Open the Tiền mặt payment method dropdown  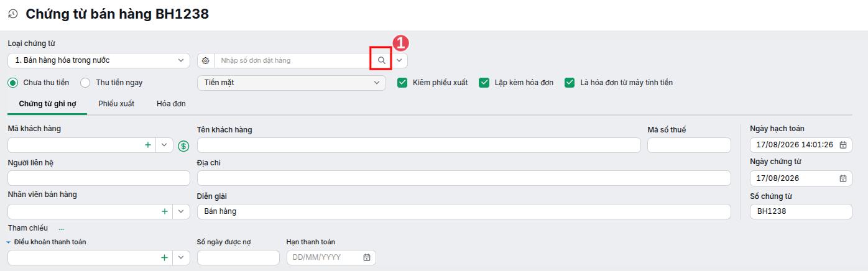292,82
